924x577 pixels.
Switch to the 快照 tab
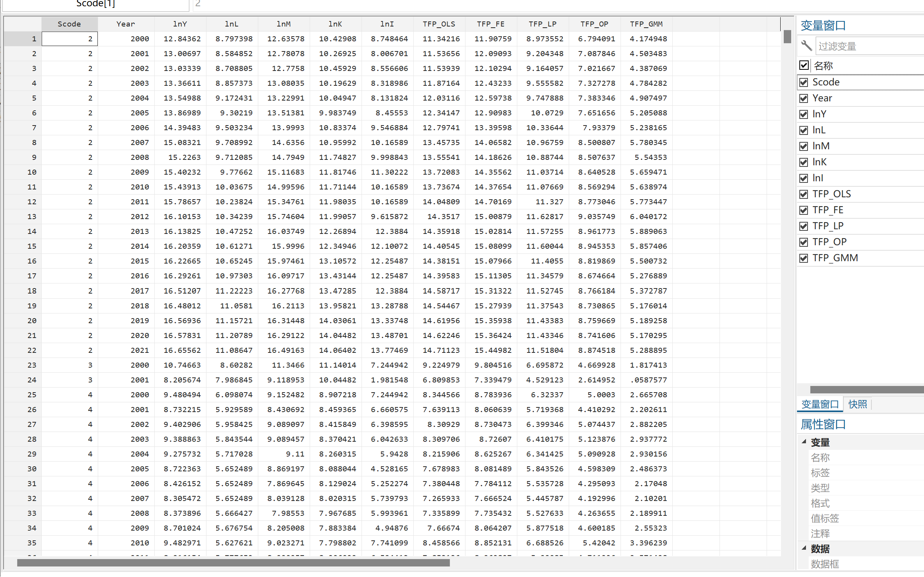click(857, 404)
